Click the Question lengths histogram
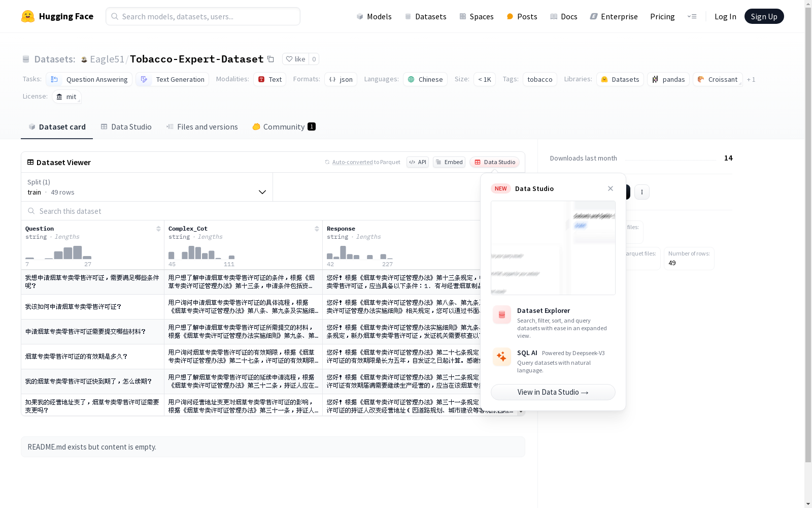 point(58,252)
